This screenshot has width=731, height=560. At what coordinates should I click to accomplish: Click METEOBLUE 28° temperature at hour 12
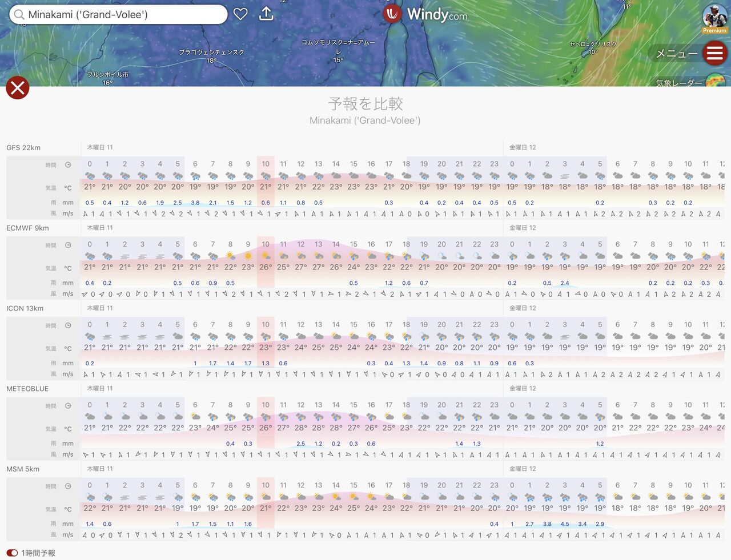point(301,428)
